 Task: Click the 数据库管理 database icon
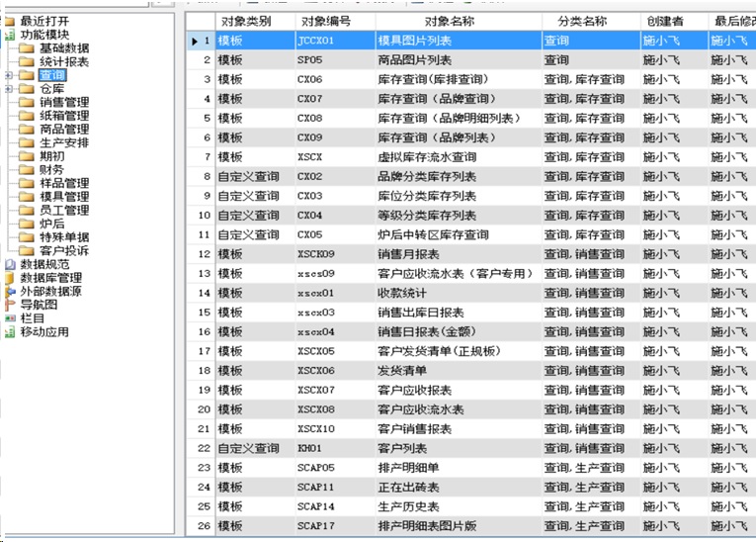coord(10,279)
